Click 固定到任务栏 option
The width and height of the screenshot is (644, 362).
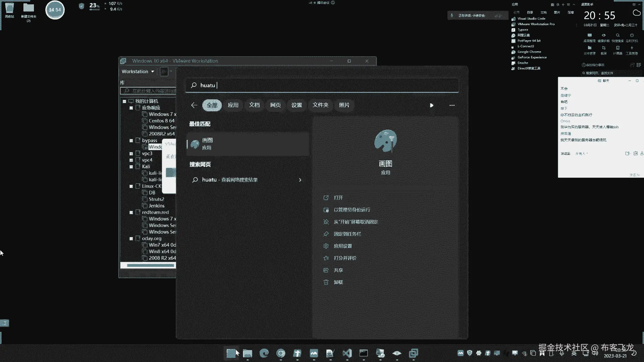[347, 234]
